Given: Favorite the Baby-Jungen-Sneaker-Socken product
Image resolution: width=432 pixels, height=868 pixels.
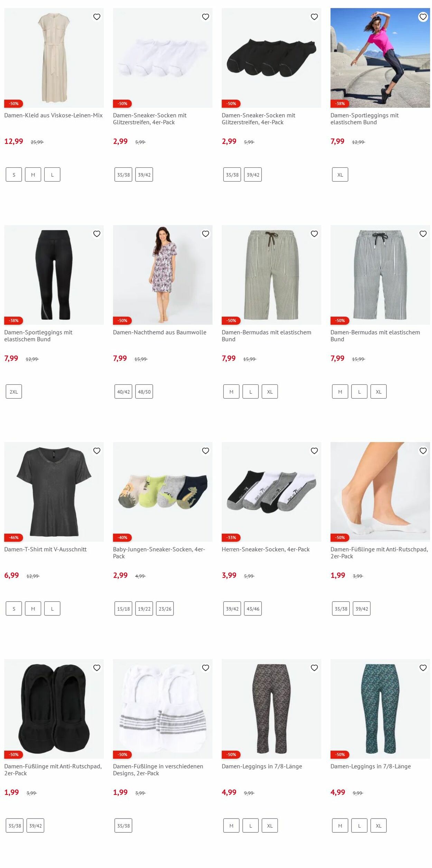Looking at the screenshot, I should coord(206,451).
